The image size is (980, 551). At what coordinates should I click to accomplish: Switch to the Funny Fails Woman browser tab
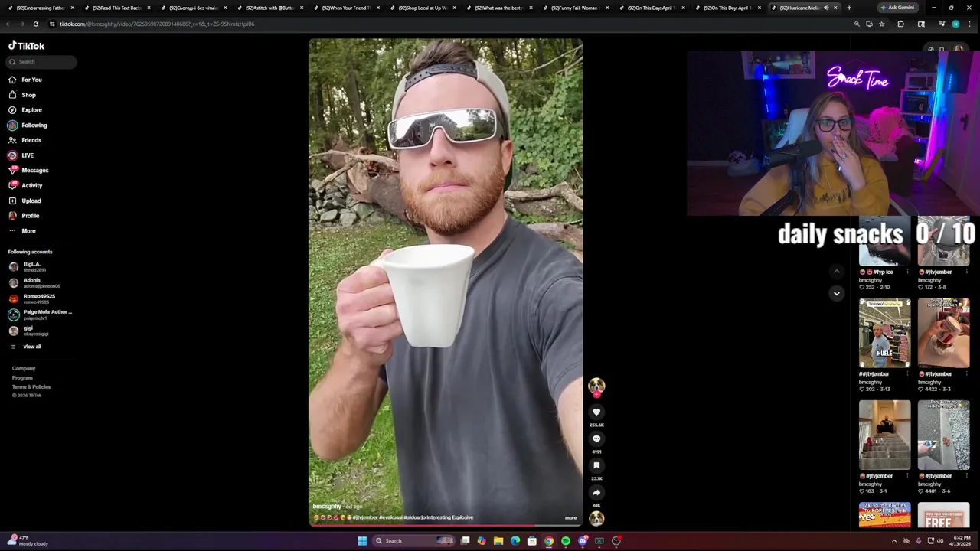point(574,8)
